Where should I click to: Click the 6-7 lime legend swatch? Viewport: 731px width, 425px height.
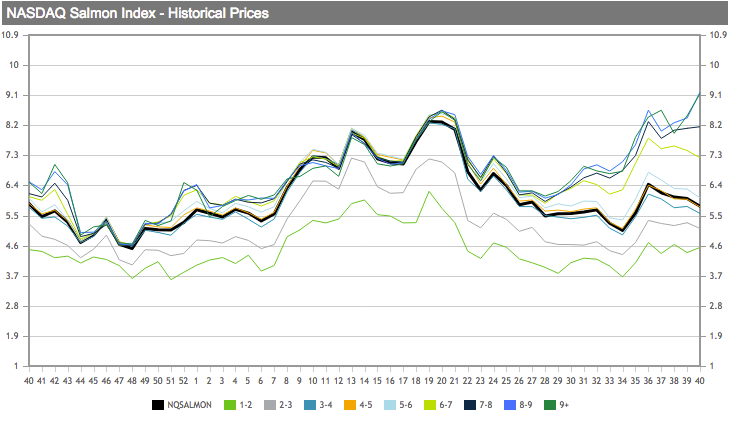[430, 405]
